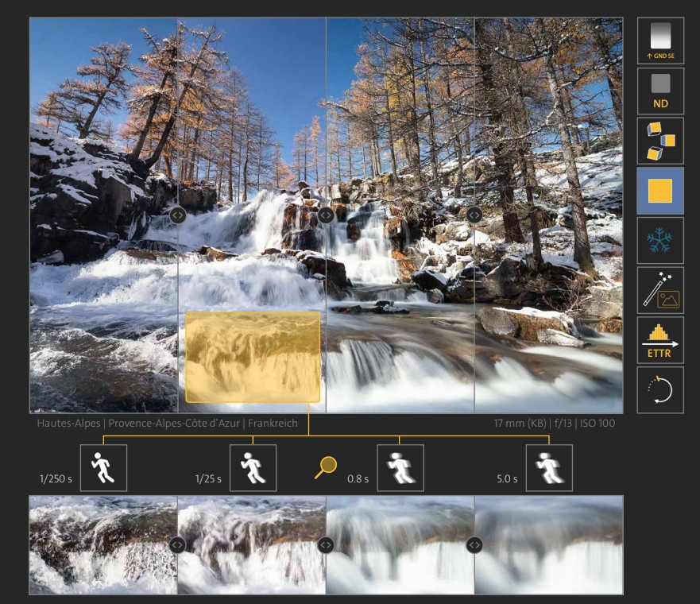
Task: Click main photo divider handle between 1/25 s and 0.8 s
Action: coord(326,215)
